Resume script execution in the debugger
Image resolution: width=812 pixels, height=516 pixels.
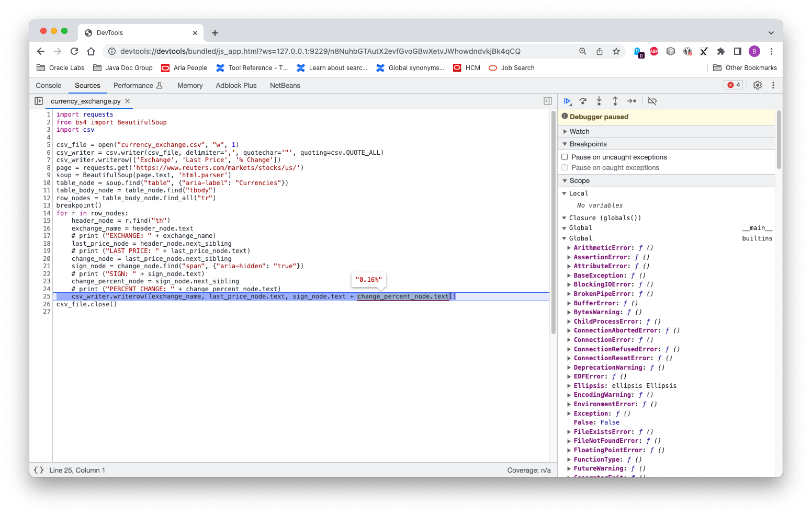pos(567,101)
